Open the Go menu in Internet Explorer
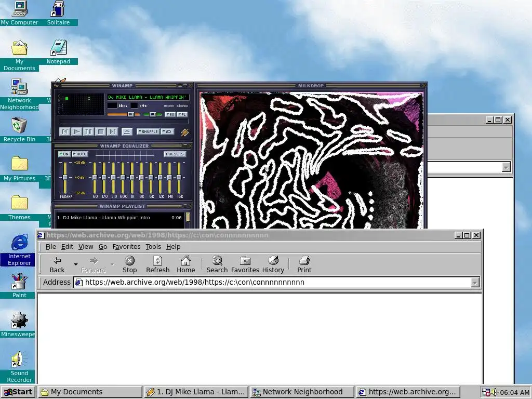532x399 pixels. coord(103,247)
